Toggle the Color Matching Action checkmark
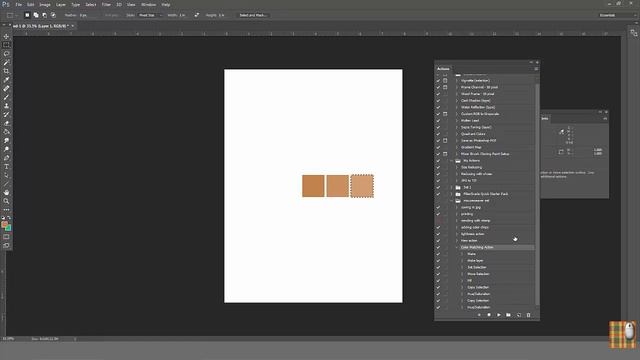This screenshot has width=640, height=360. click(438, 247)
